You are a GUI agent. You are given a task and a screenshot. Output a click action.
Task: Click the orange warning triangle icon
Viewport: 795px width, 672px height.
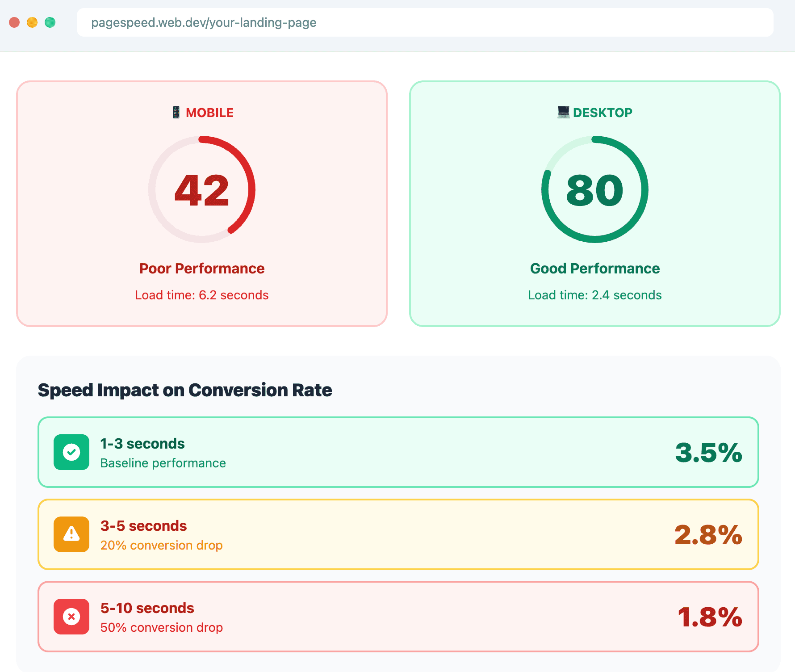71,534
